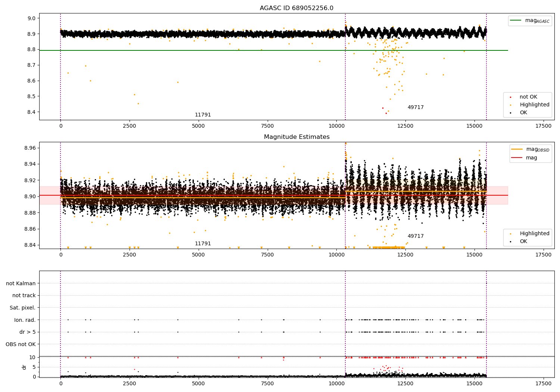Image resolution: width=560 pixels, height=392 pixels.
Task: Click the y-axis tick '8.6' in the top plot
Action: (x=32, y=81)
